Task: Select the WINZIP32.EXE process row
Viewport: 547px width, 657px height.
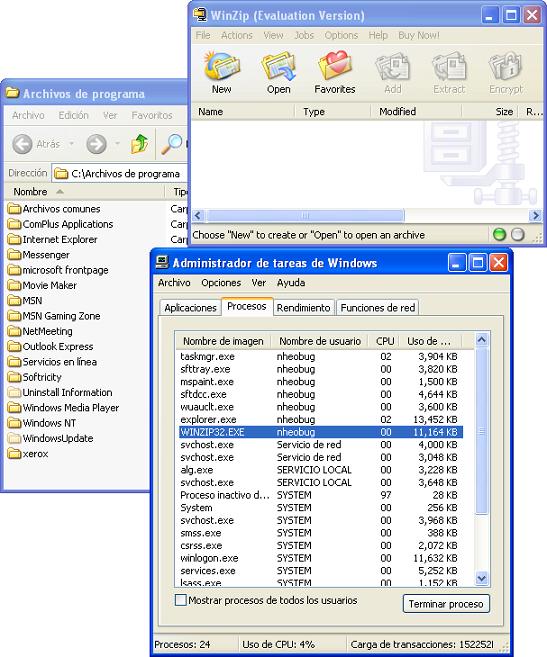Action: pos(321,432)
